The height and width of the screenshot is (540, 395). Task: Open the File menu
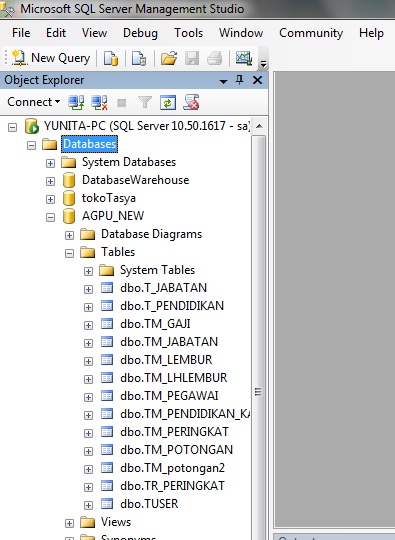coord(21,33)
